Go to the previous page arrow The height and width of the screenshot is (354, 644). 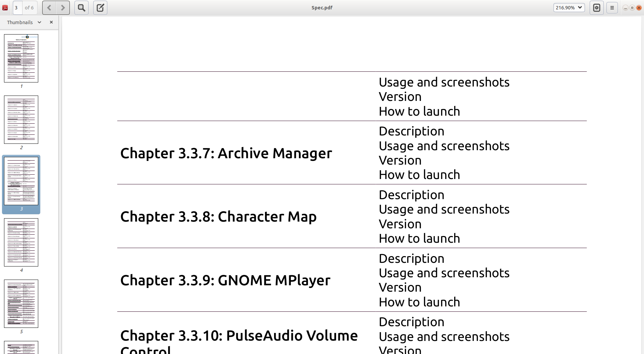(49, 8)
